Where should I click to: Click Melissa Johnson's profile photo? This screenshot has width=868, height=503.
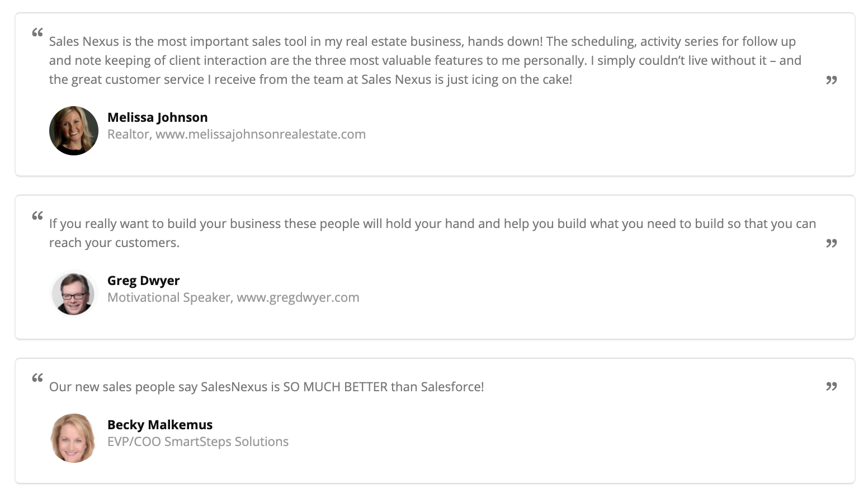coord(74,131)
